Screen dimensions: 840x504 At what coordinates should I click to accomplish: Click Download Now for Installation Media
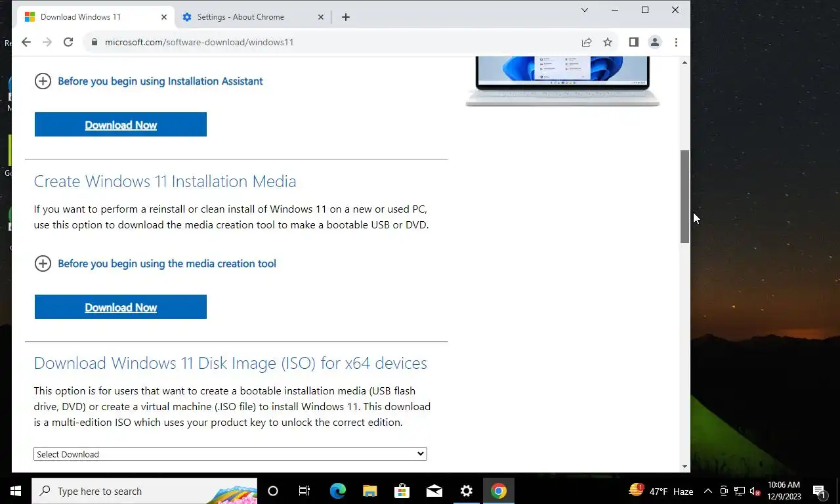tap(121, 307)
